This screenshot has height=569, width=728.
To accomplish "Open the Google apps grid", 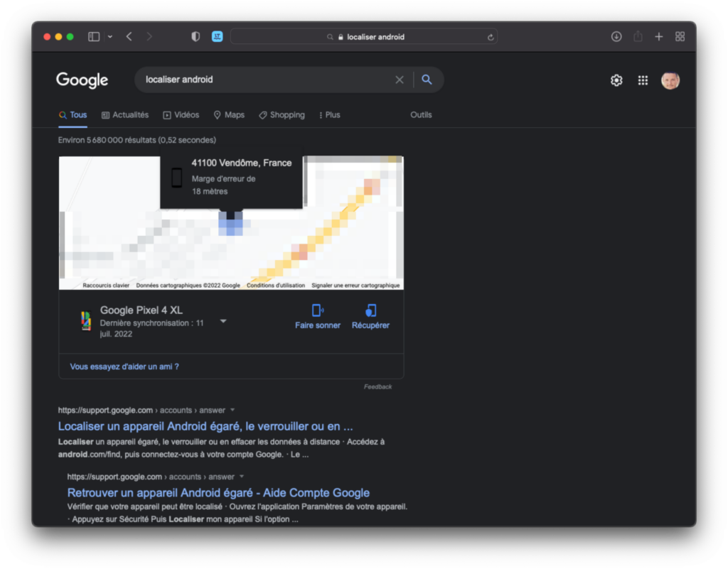I will 643,80.
